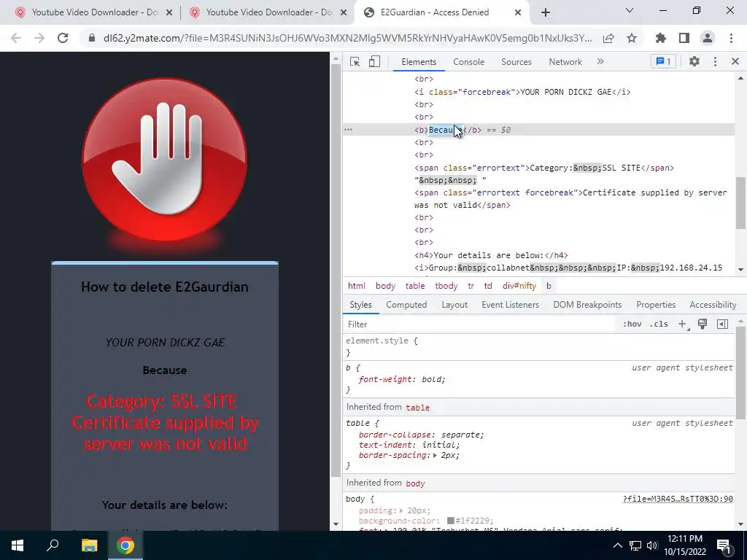Open DevTools kebab menu

pyautogui.click(x=715, y=61)
